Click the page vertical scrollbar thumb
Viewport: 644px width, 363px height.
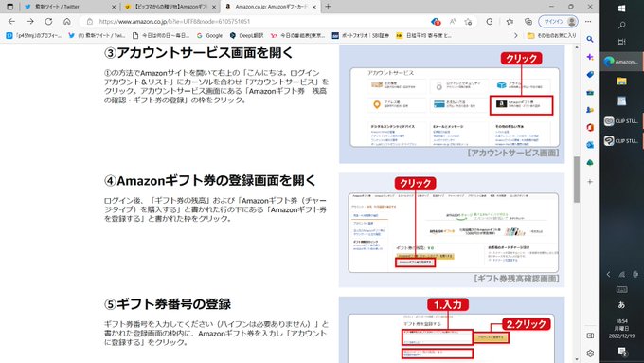(577, 180)
